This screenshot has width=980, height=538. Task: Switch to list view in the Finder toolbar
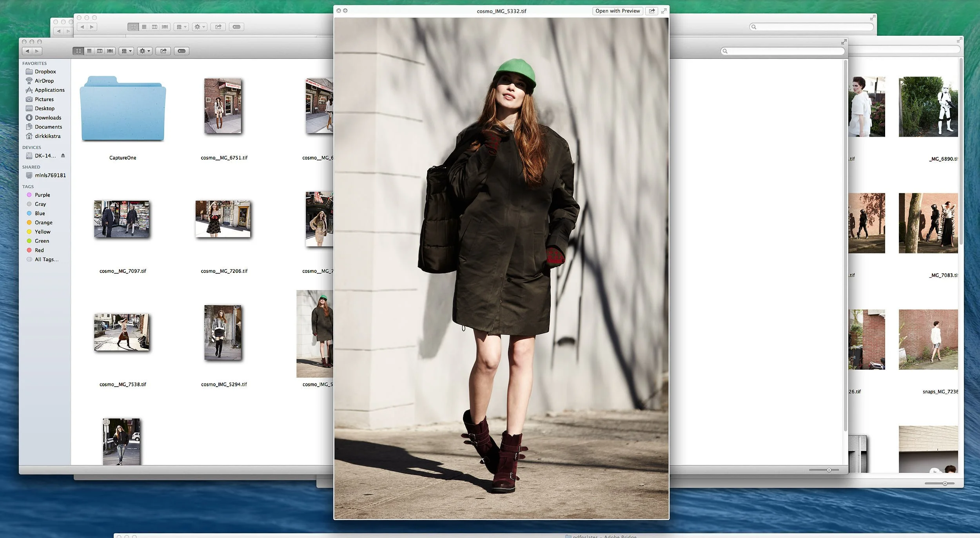[89, 51]
